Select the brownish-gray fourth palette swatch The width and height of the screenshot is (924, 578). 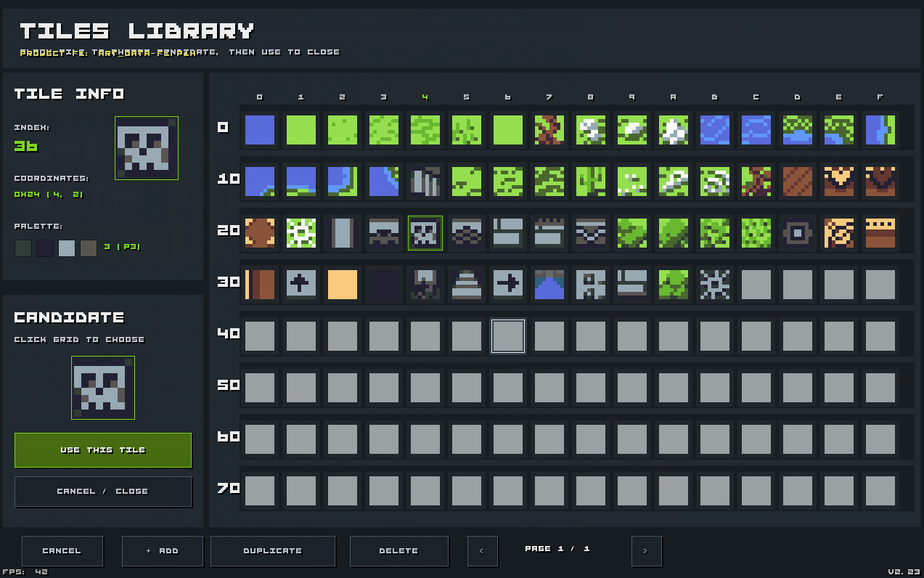(x=89, y=248)
